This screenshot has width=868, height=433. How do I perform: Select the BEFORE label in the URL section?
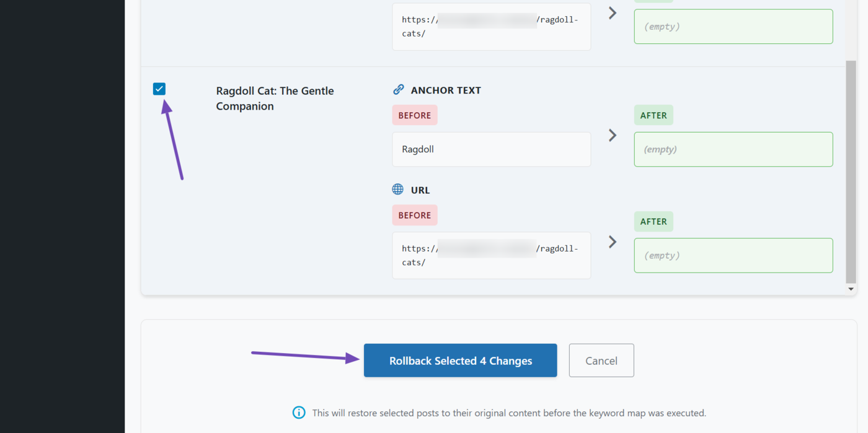point(414,215)
